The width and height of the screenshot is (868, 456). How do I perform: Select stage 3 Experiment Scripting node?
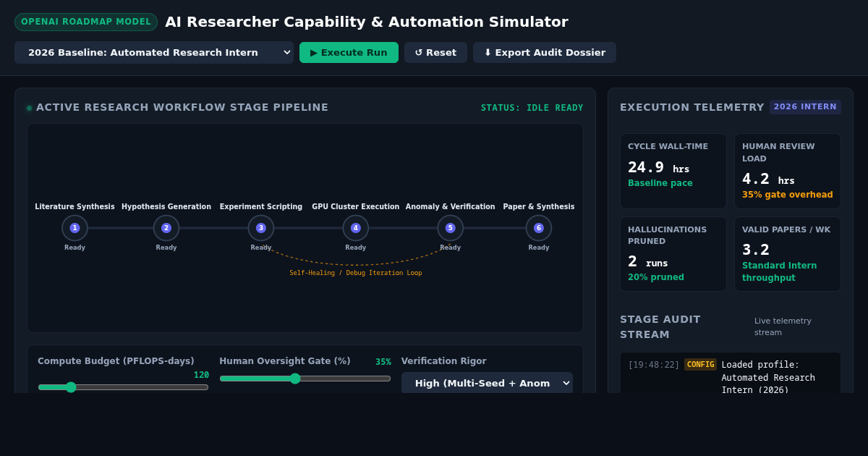click(x=261, y=228)
